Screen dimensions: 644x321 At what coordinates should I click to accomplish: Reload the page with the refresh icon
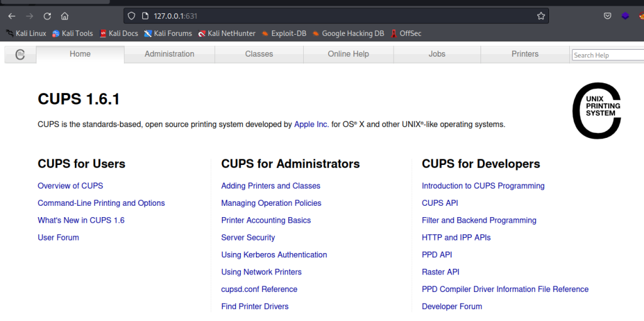coord(47,16)
